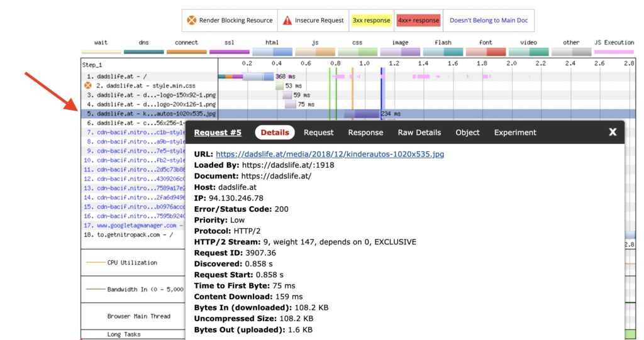Image resolution: width=644 pixels, height=340 pixels.
Task: Click the Render Blocking Resource legend icon
Action: click(x=191, y=20)
